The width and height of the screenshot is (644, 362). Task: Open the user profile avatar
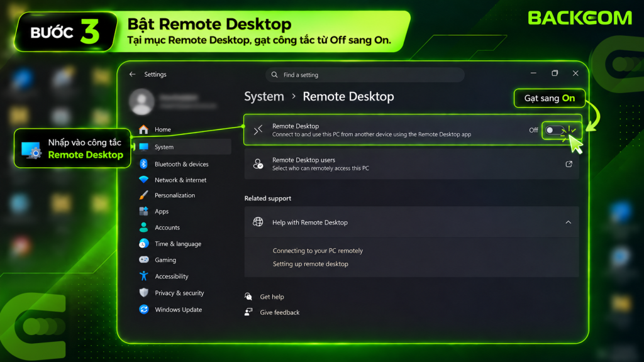pos(142,101)
